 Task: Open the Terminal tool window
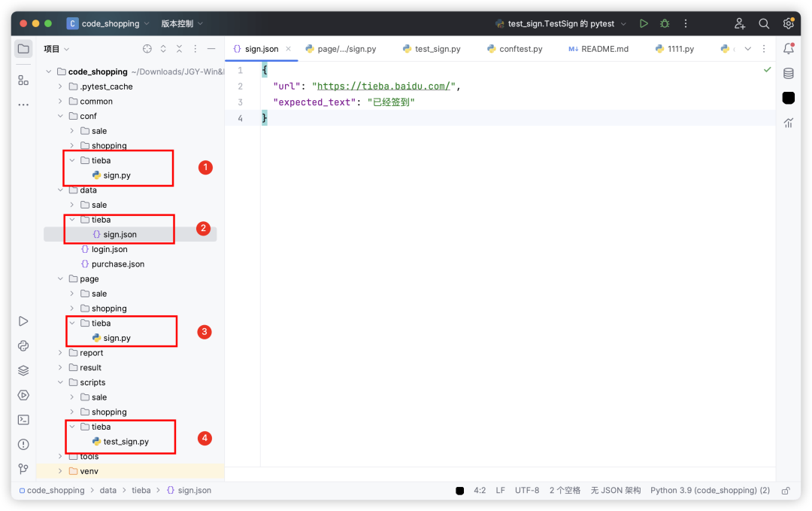pos(23,420)
